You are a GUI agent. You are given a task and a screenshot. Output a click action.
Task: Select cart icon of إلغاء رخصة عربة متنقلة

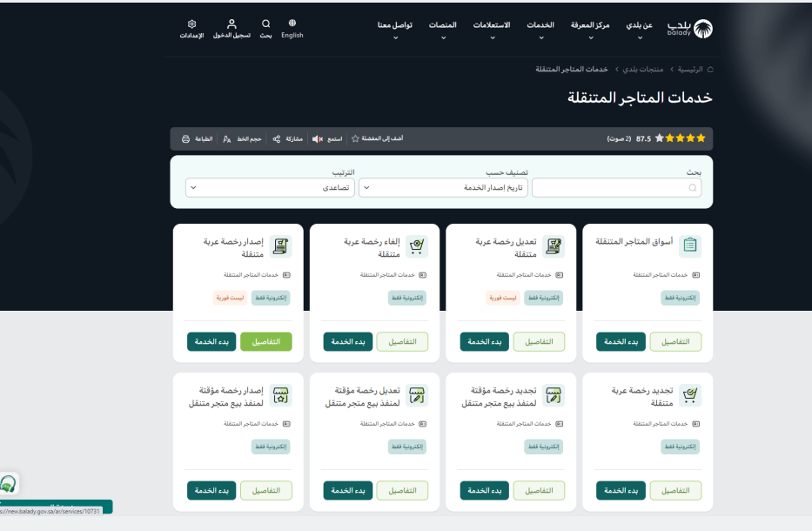(x=417, y=245)
